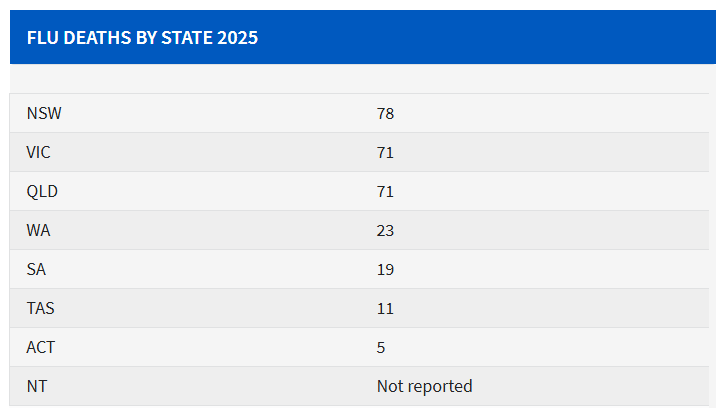This screenshot has width=724, height=408.
Task: Click the NSW death count of 78
Action: (386, 114)
